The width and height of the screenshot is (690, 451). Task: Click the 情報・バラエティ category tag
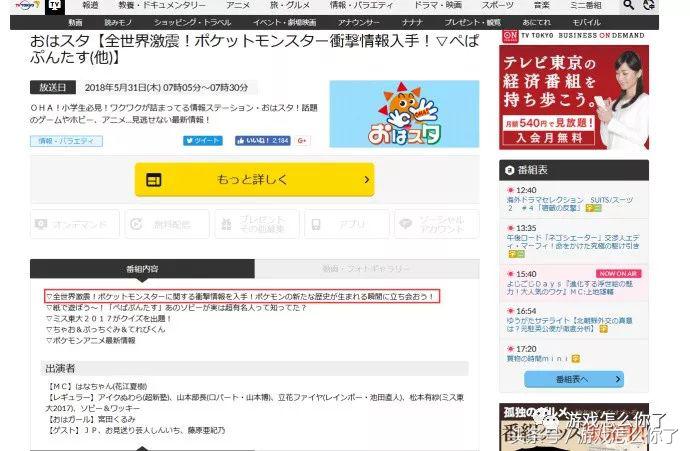tap(66, 141)
